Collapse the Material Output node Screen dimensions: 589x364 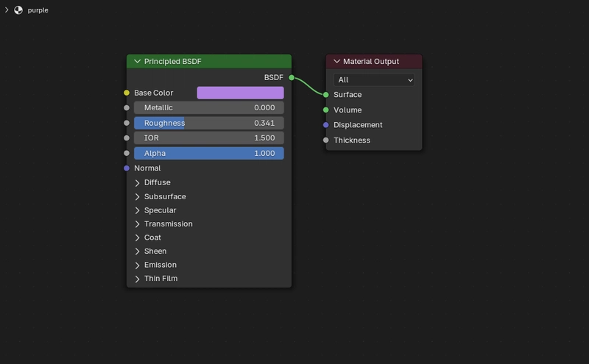pyautogui.click(x=336, y=61)
